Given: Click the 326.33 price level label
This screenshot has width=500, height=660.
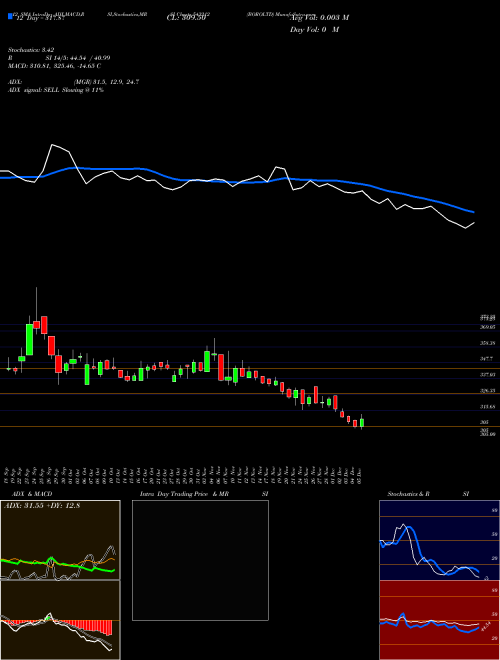Looking at the screenshot, I should tap(487, 391).
